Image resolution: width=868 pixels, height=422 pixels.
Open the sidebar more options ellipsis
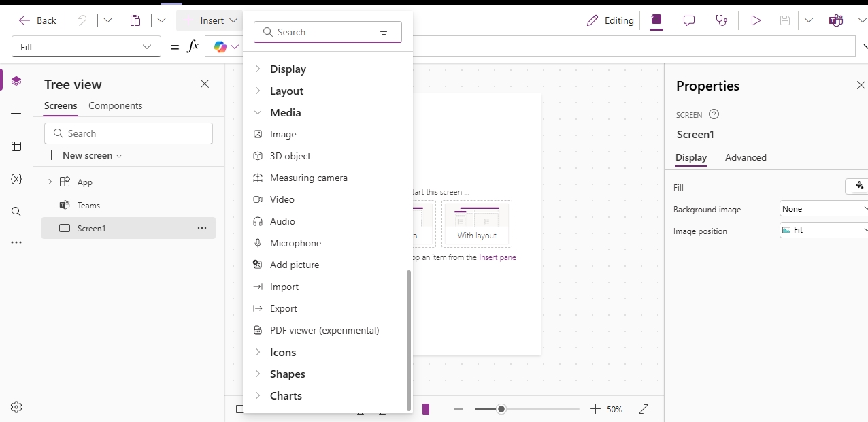(16, 242)
